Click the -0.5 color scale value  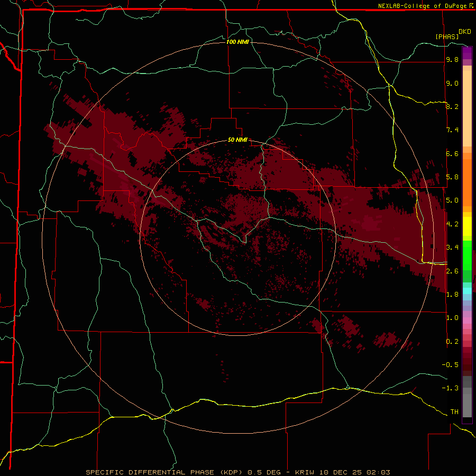point(450,365)
